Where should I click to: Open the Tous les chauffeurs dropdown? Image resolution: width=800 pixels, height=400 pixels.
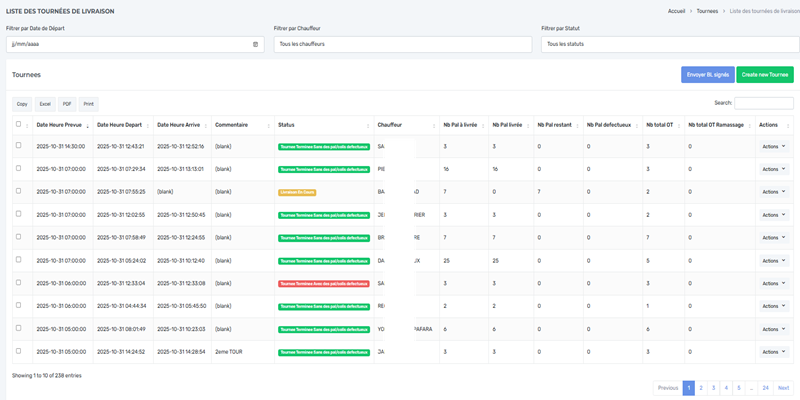click(402, 45)
